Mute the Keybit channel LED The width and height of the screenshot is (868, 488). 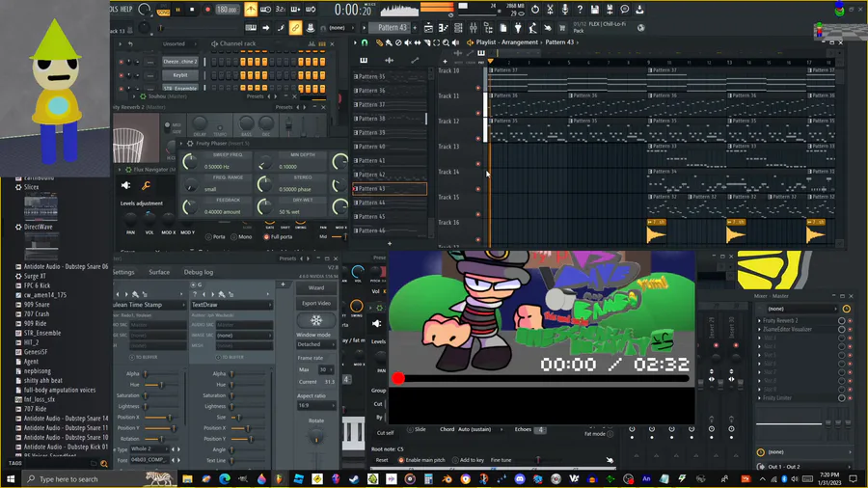coord(121,75)
